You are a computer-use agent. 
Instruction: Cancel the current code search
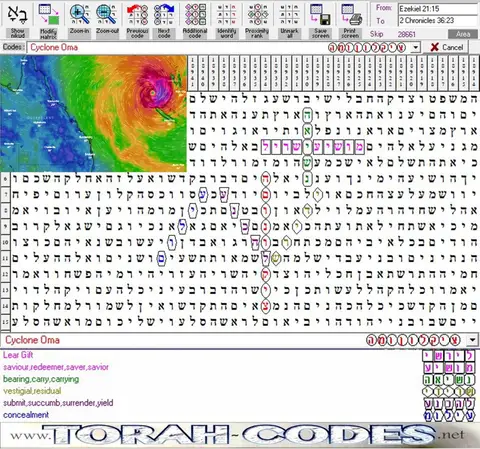447,47
